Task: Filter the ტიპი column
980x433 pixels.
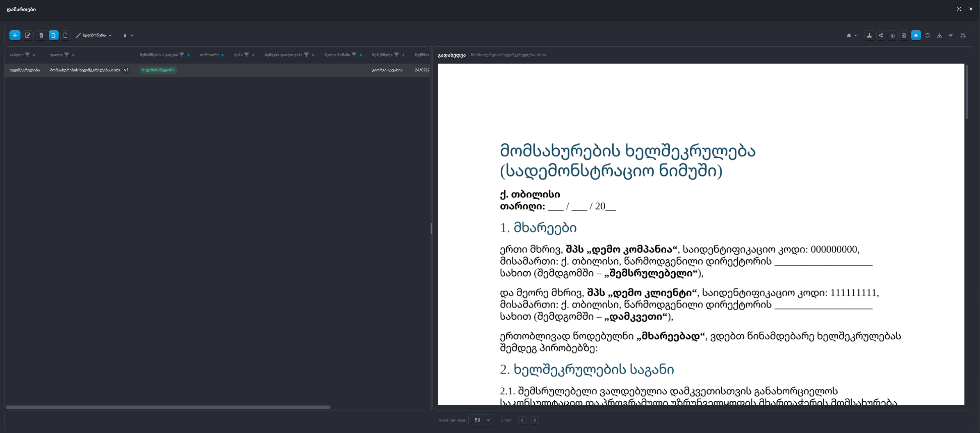Action: click(246, 55)
